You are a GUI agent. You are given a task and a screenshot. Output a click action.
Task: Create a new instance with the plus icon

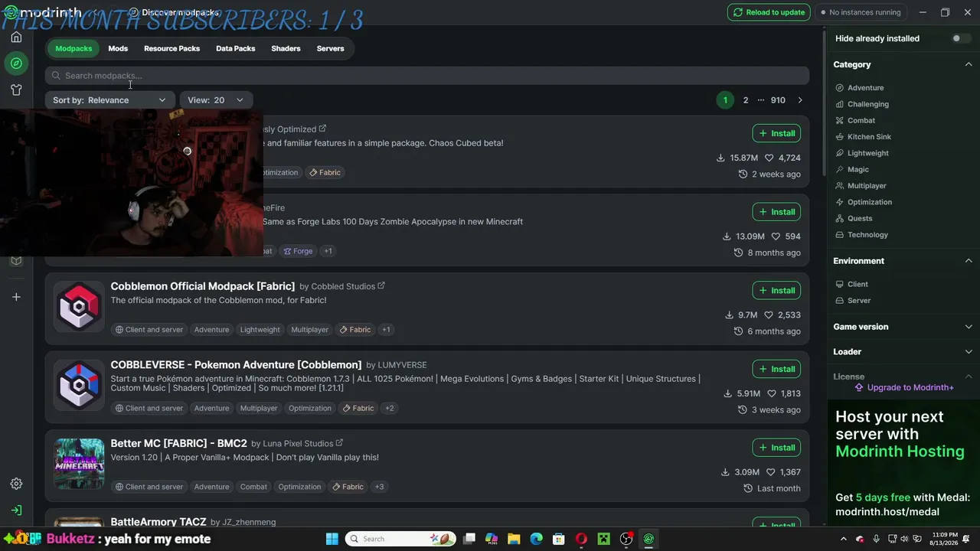tap(16, 297)
